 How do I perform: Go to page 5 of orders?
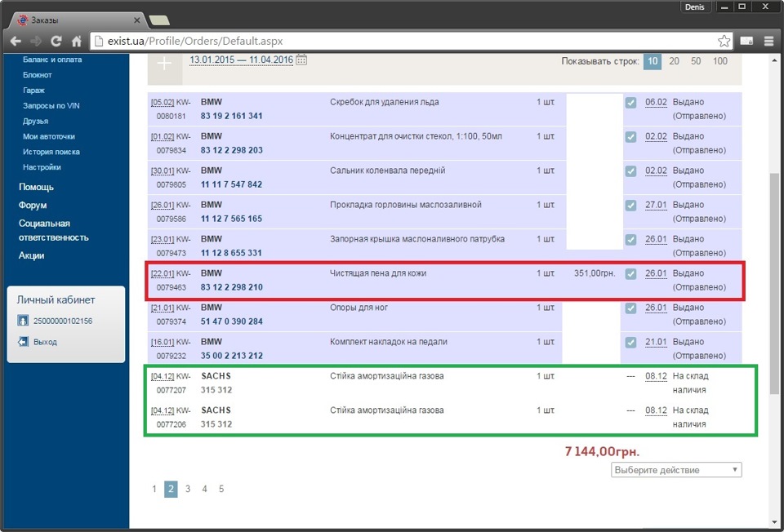coord(221,489)
